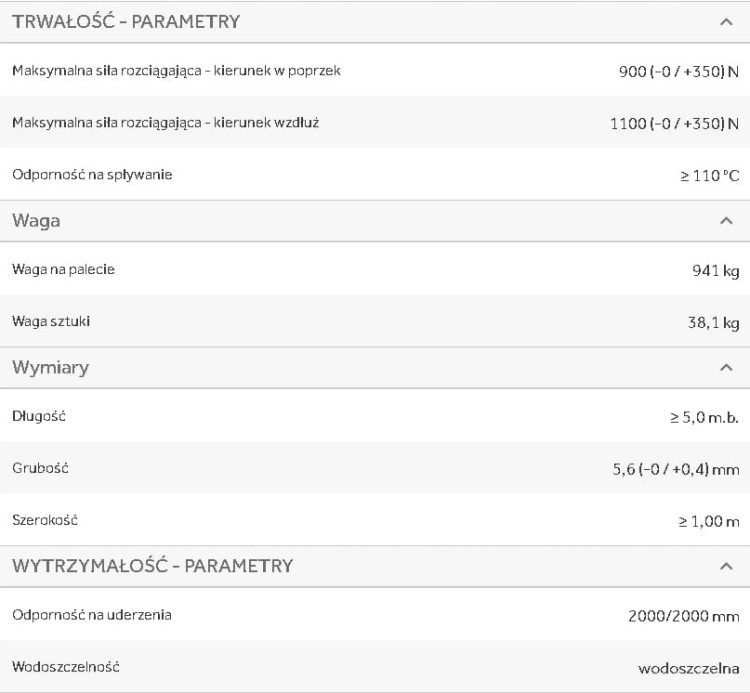Screen dimensions: 750x693
Task: Click the ≥ 110 °C value
Action: coord(709,176)
